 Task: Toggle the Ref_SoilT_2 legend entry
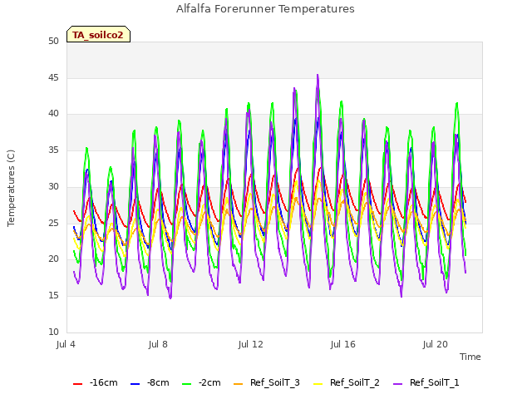pos(347,382)
